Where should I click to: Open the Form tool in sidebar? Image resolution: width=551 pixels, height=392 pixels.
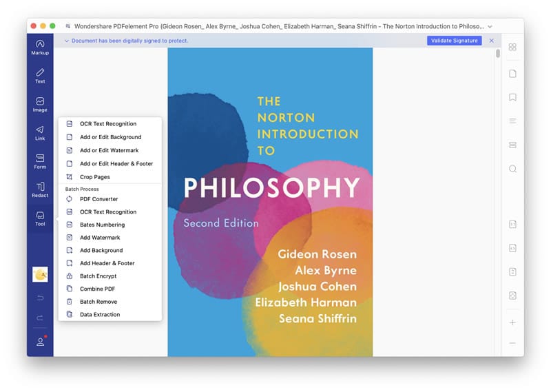point(40,161)
